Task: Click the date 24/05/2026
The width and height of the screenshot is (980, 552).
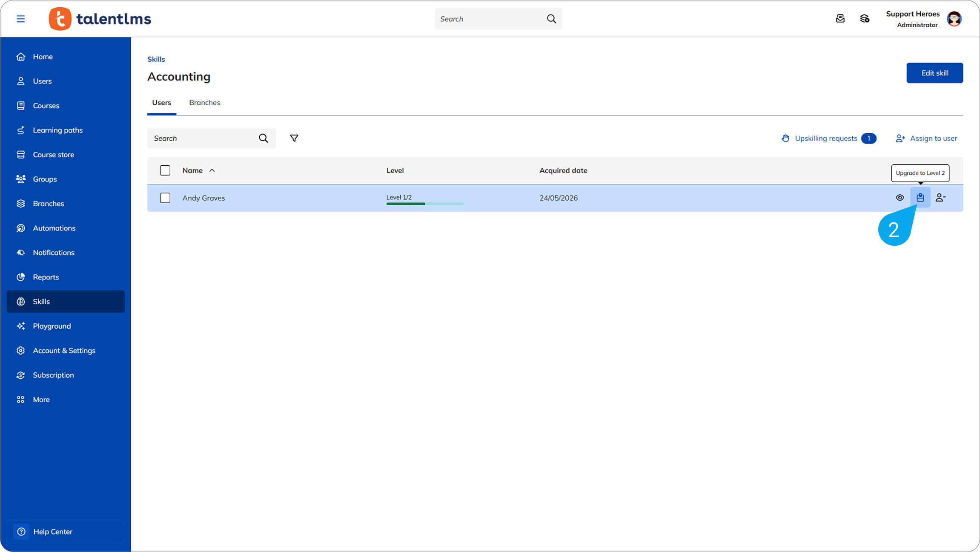Action: [559, 198]
